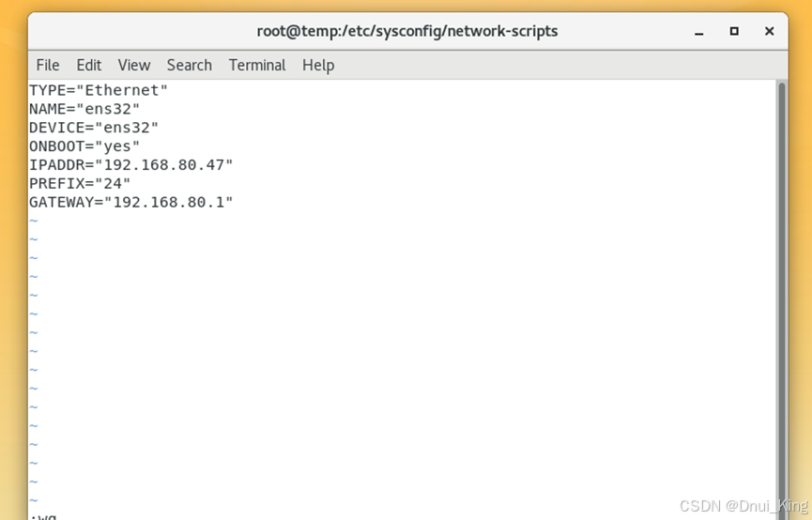Open the View menu

133,66
